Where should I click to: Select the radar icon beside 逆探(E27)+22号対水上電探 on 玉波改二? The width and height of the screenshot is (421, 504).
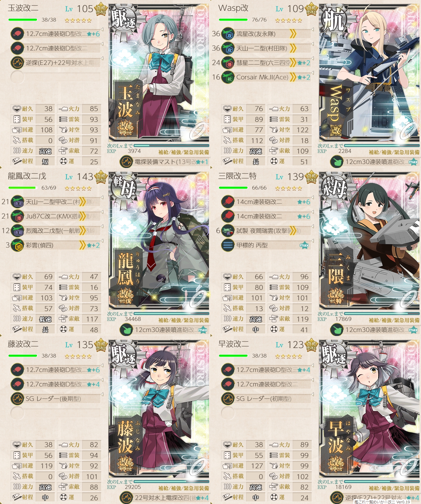point(17,62)
